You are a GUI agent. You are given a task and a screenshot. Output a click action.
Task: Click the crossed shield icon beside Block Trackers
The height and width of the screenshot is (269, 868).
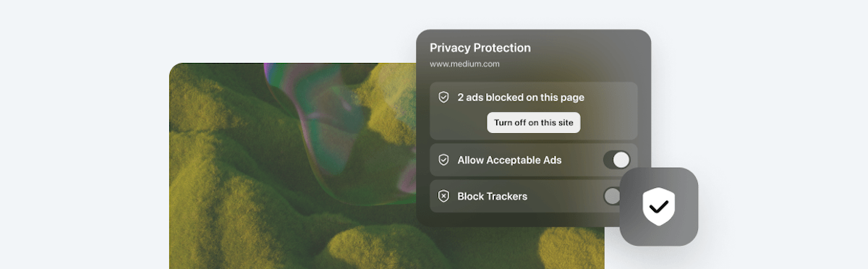click(444, 196)
